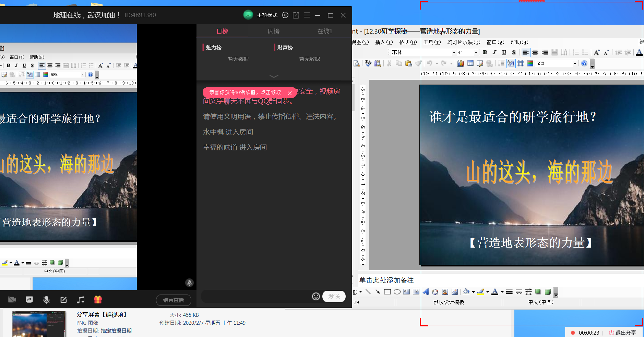Select the Arrow drawing tool

[378, 292]
